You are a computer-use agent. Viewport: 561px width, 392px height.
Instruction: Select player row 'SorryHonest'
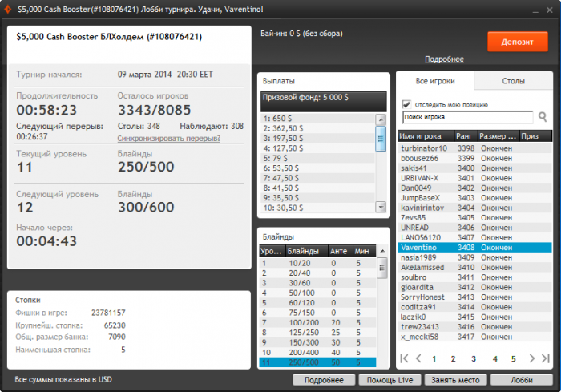tap(474, 297)
